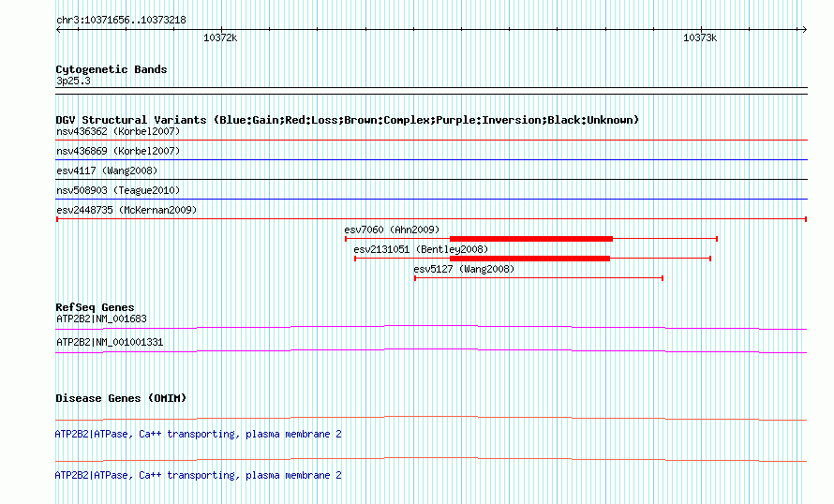Screen dimensions: 834x504
Task: Click the left arrow of the ruler
Action: (x=58, y=30)
